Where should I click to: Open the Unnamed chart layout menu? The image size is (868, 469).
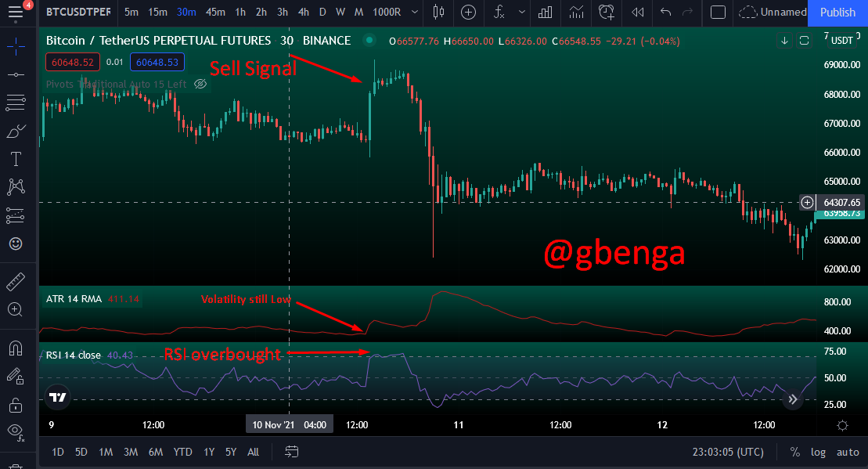coord(773,13)
